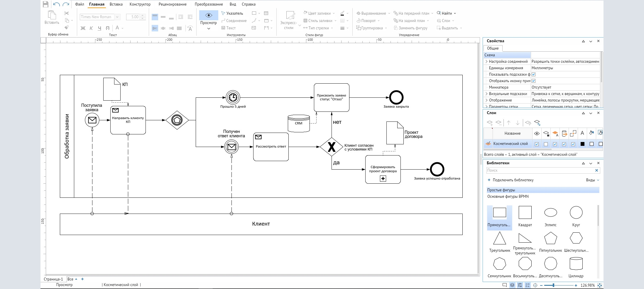644x289 pixels.
Task: Cut selection with the scissors icon
Action: (x=67, y=13)
